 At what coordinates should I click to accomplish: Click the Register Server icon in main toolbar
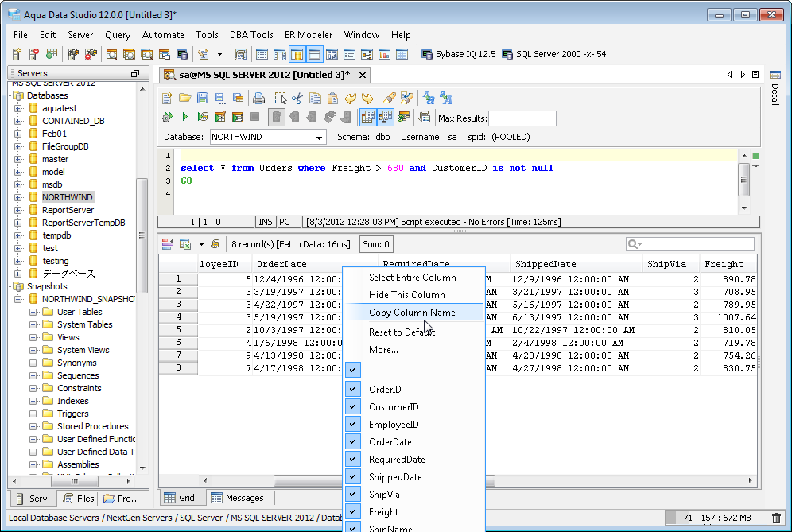pos(17,54)
